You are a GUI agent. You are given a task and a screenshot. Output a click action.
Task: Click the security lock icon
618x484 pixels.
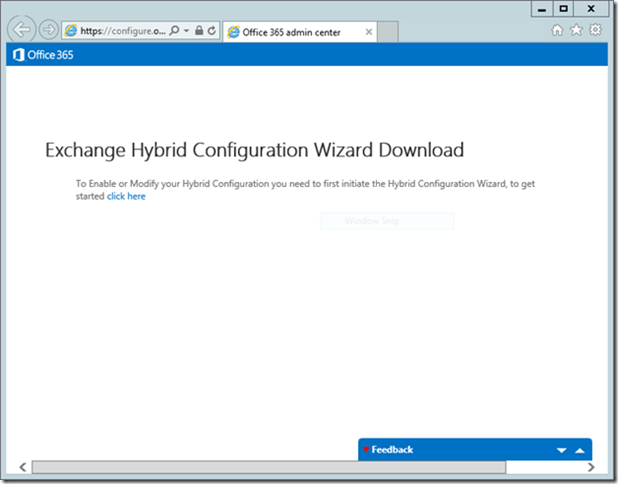pos(199,30)
